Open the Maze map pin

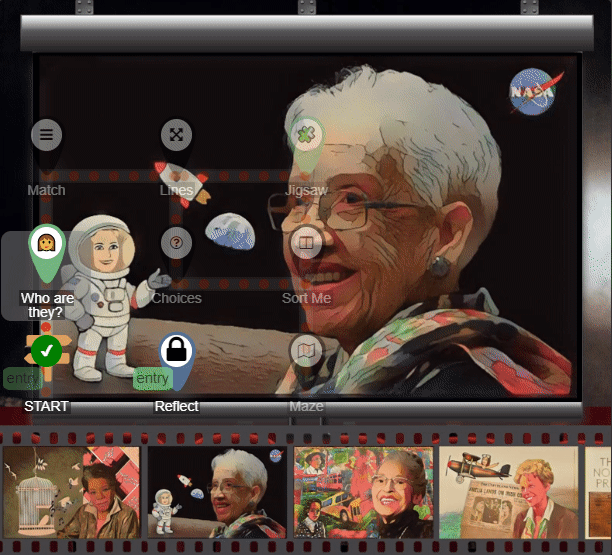click(306, 351)
